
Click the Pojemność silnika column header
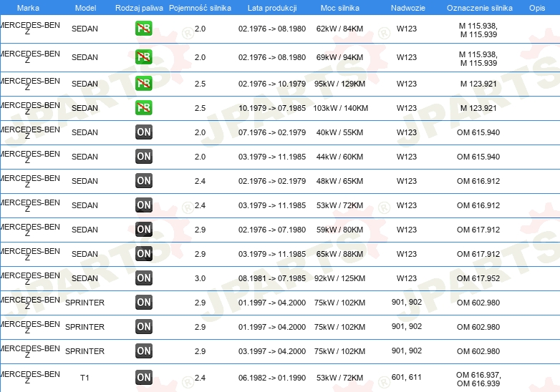(x=200, y=8)
